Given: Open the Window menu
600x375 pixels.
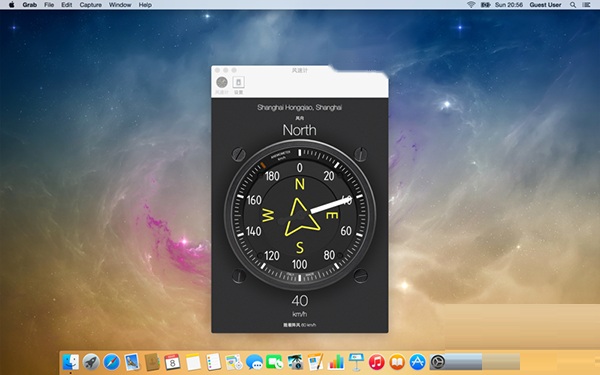Looking at the screenshot, I should tap(120, 5).
